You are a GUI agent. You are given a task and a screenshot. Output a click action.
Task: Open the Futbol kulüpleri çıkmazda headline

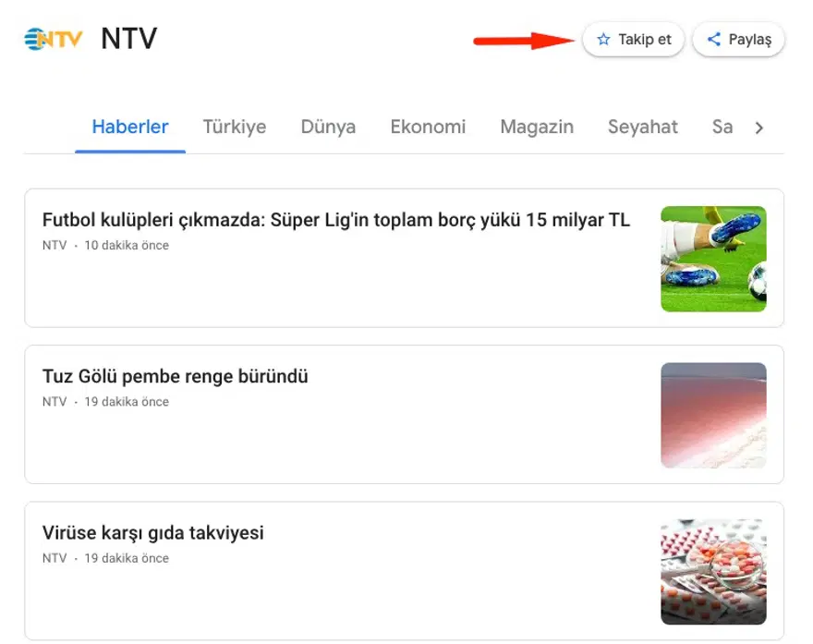click(x=336, y=220)
